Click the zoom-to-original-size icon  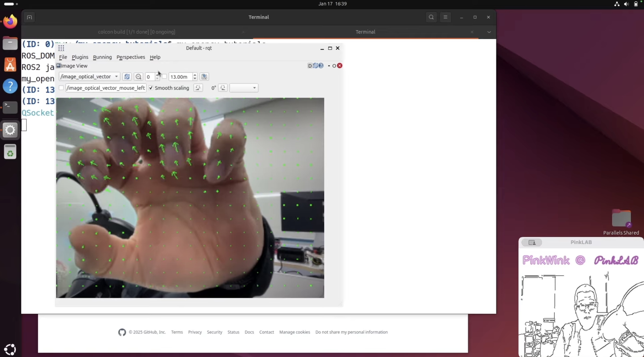click(x=138, y=77)
